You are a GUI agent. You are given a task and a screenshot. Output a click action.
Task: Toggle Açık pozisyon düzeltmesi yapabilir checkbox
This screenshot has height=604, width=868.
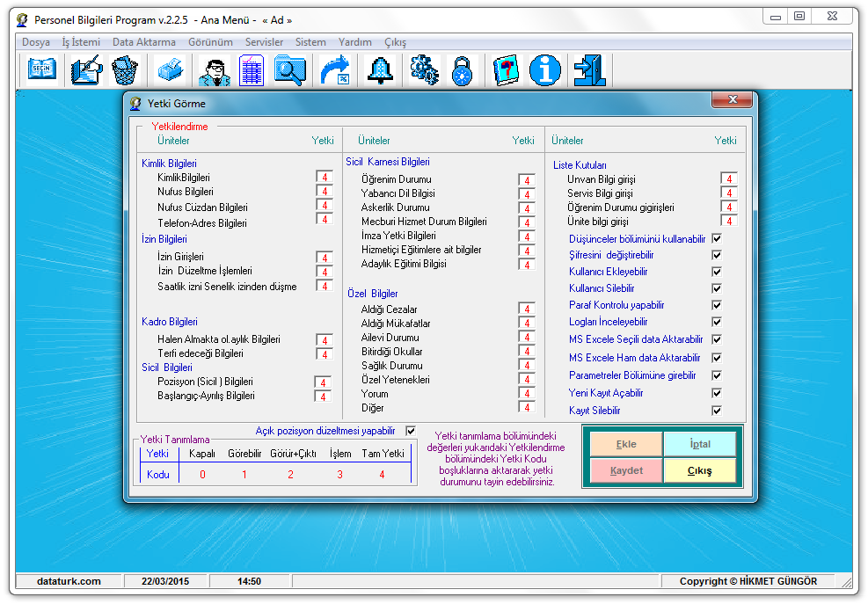click(411, 431)
